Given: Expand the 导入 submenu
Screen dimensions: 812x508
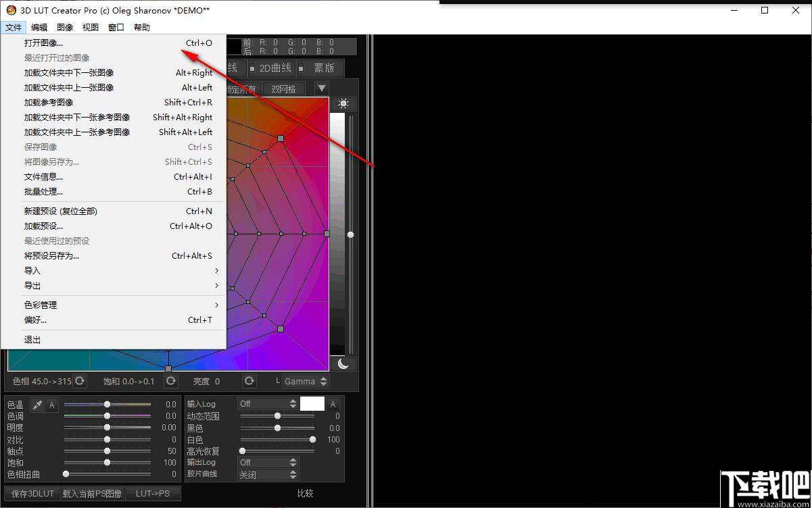Looking at the screenshot, I should click(x=114, y=270).
